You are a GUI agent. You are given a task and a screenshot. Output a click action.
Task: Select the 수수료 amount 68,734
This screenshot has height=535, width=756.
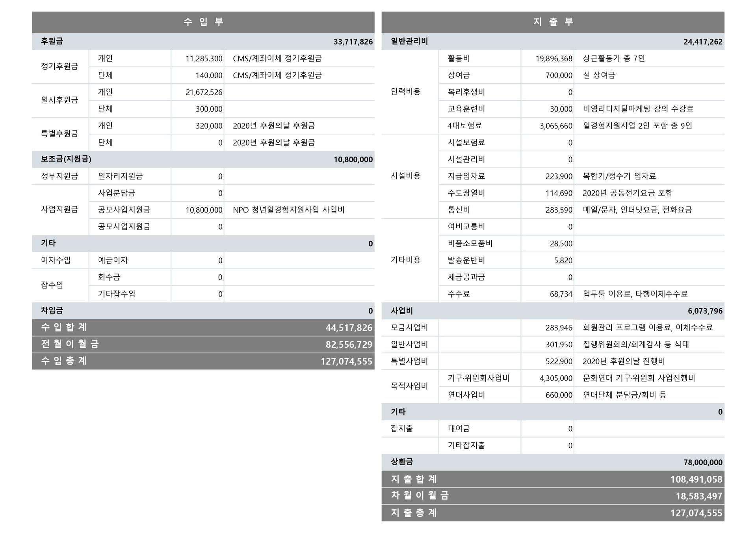561,294
